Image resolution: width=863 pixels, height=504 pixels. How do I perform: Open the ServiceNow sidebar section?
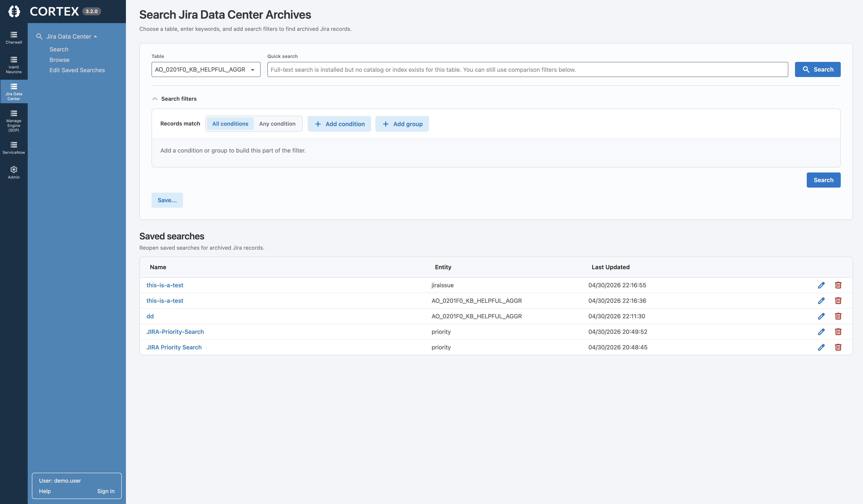[x=14, y=148]
